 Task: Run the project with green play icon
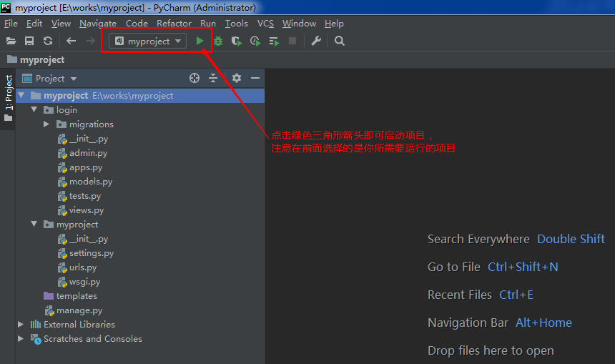pyautogui.click(x=200, y=41)
